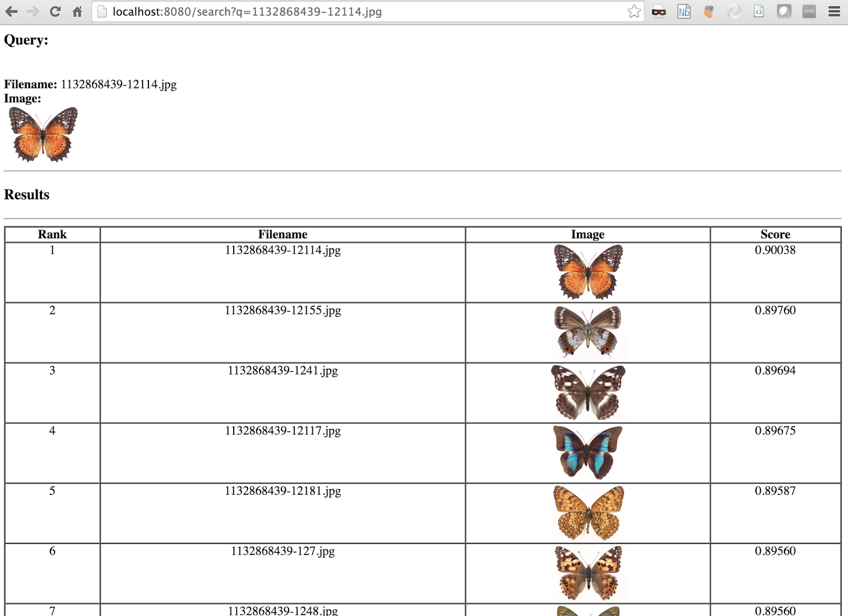Click the query butterfly image
848x616 pixels.
42,134
